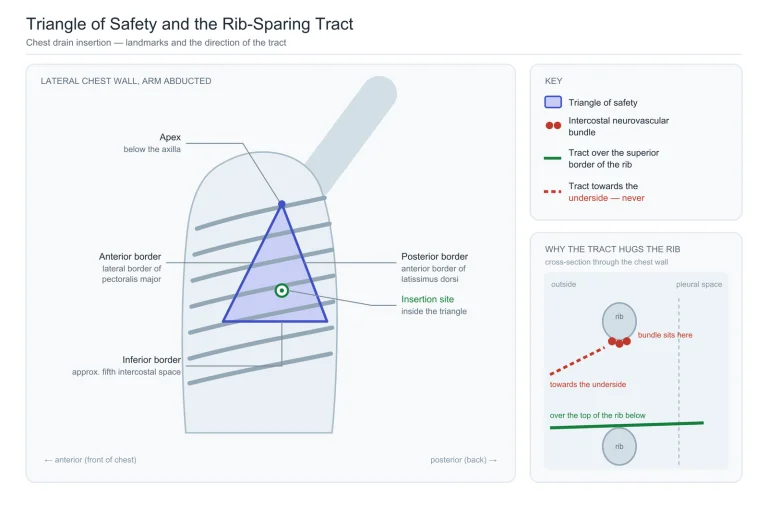768x507 pixels.
Task: Click the lower rib circle in cross-section
Action: (619, 446)
